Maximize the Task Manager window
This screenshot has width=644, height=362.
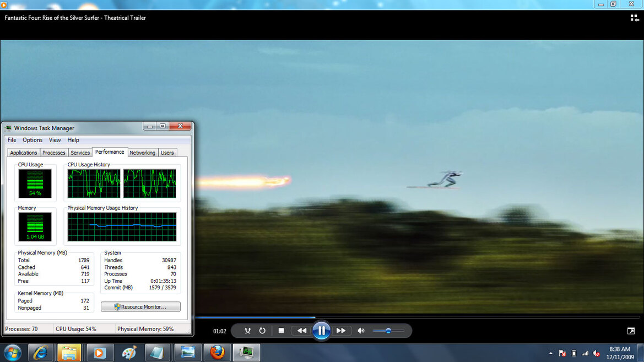163,126
